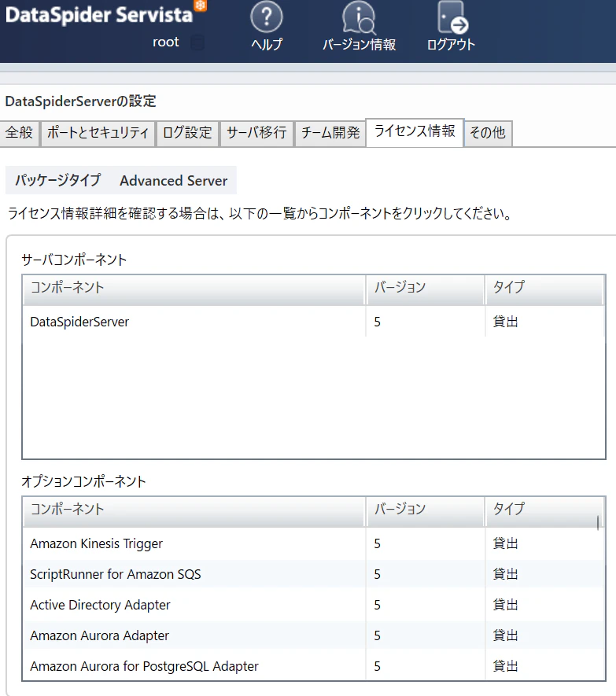The height and width of the screenshot is (696, 616).
Task: Click the Active Directory Adapter row
Action: point(314,605)
